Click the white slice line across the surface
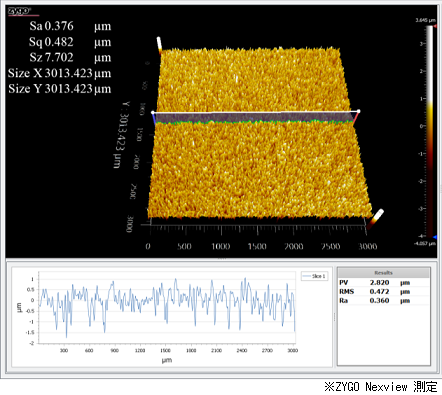 (x=255, y=112)
